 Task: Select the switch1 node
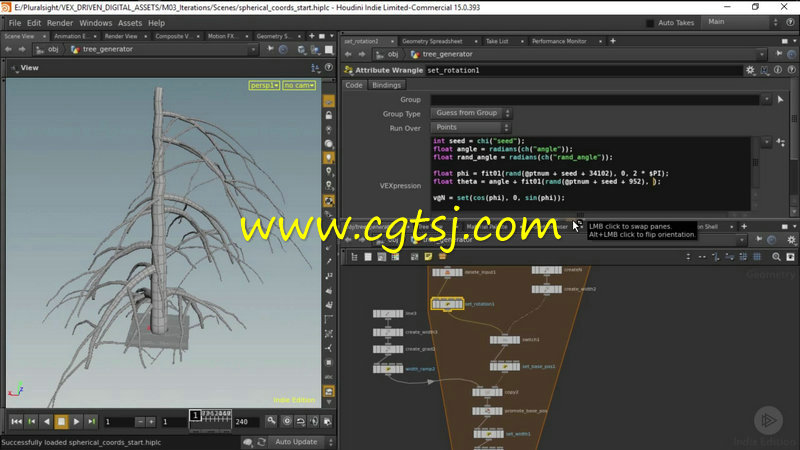[x=505, y=339]
